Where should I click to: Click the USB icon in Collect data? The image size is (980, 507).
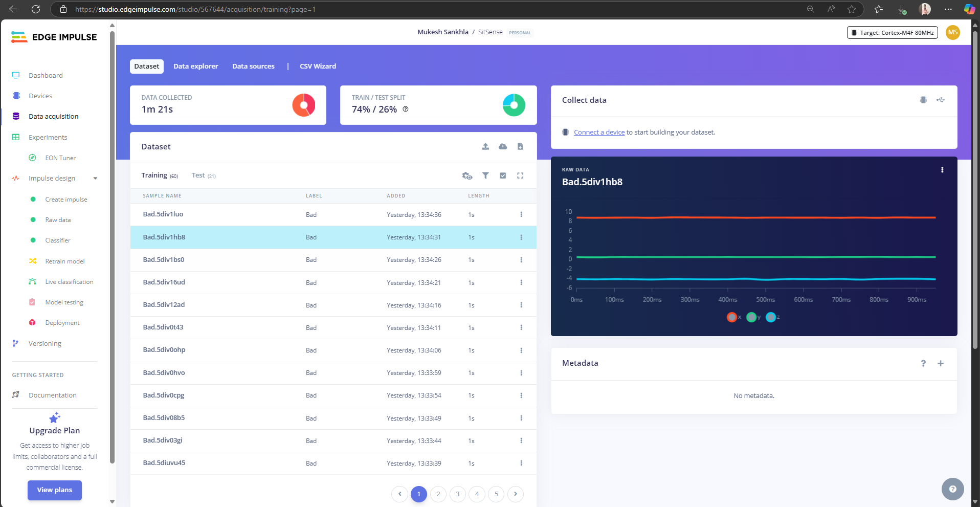pos(941,100)
